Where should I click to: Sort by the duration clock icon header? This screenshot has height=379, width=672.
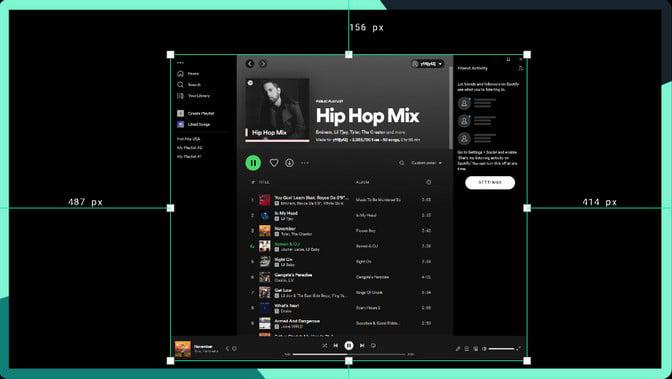pos(429,183)
